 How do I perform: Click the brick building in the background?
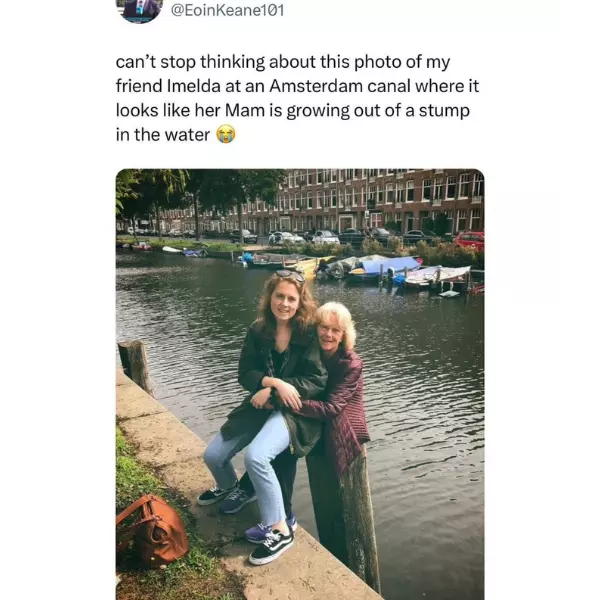380,198
